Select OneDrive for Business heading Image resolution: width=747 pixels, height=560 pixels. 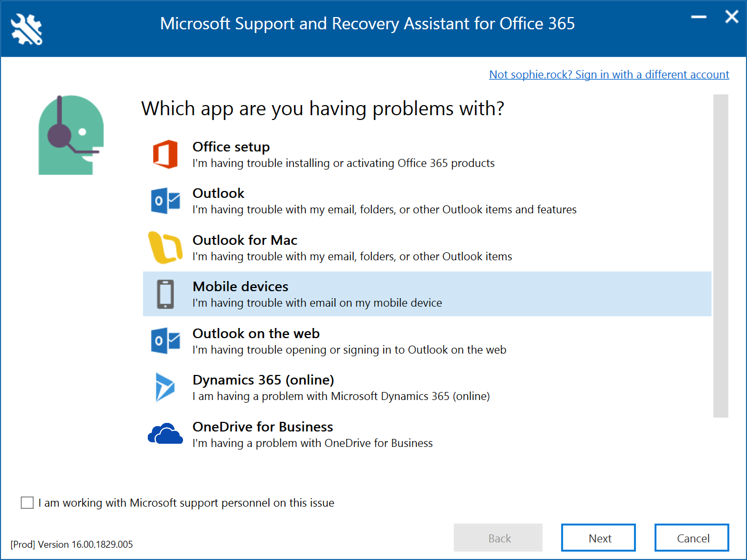[263, 427]
